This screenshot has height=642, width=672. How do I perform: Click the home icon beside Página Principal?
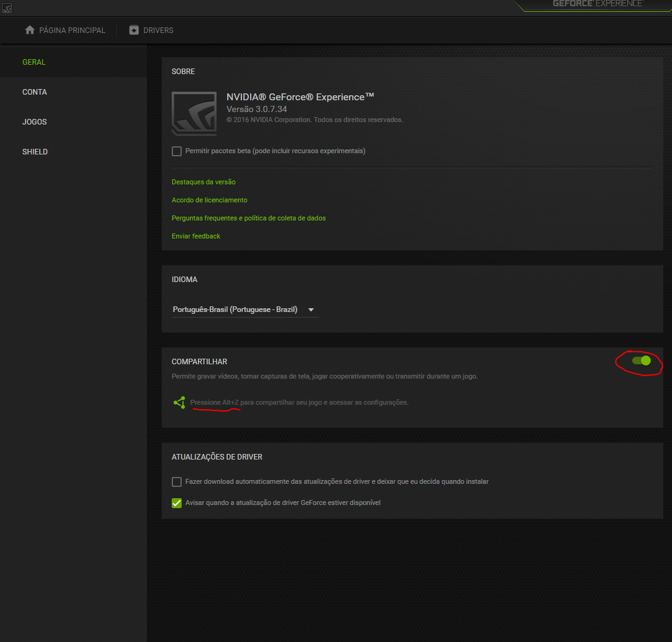click(30, 30)
